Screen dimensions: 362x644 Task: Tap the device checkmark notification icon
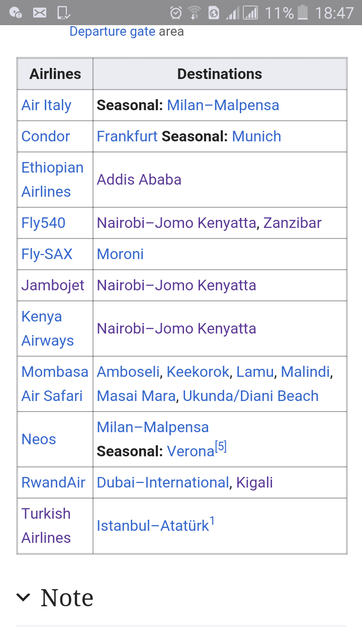(x=64, y=13)
